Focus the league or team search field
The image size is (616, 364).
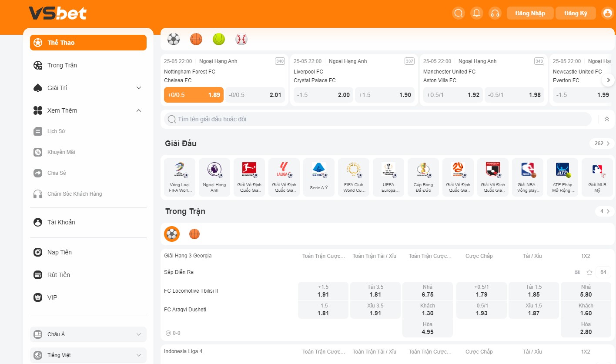pos(378,119)
